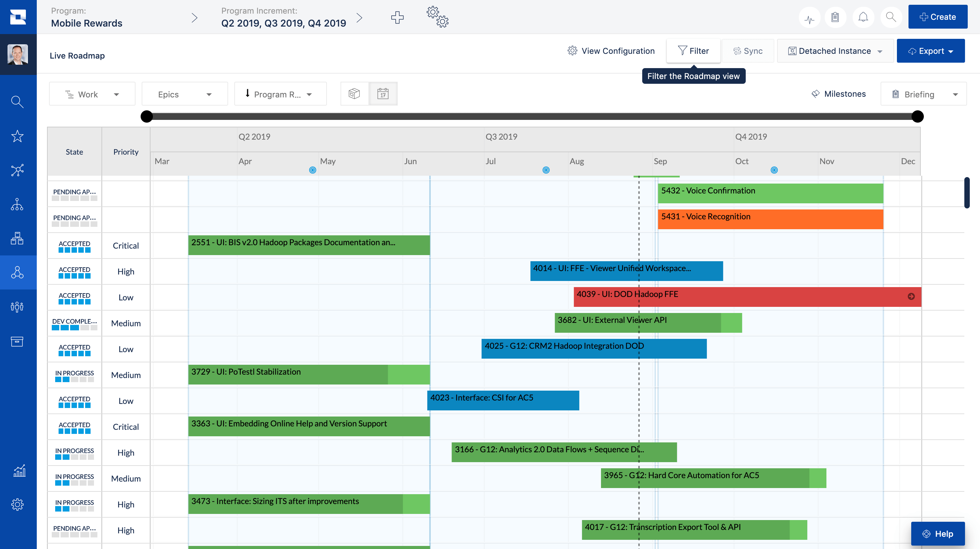Expand the Work dropdown
Image resolution: width=980 pixels, height=549 pixels.
coord(92,94)
